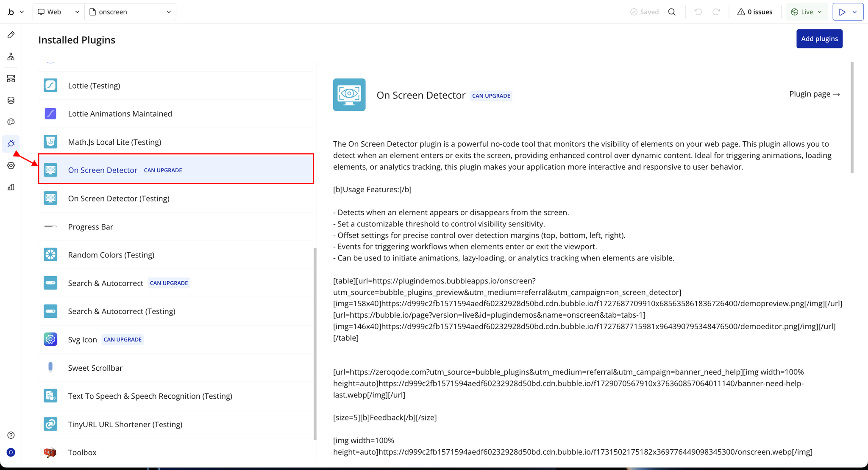
Task: Click the Add plugins button
Action: [x=819, y=39]
